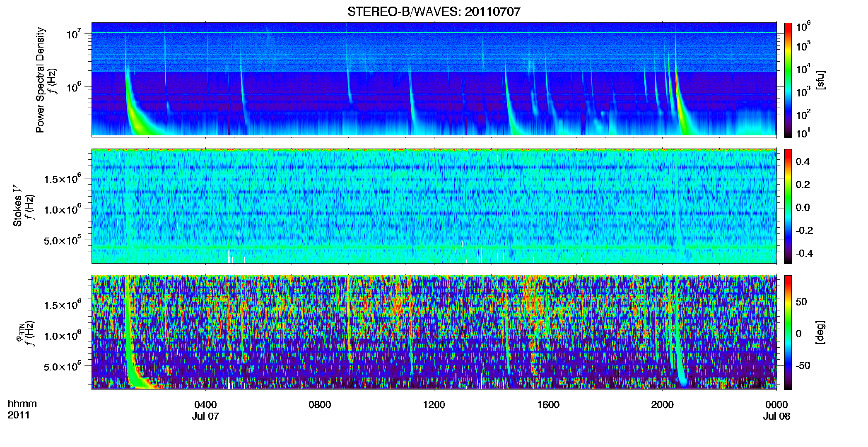Image resolution: width=868 pixels, height=447 pixels.
Task: Click the 0000 time tick label
Action: [x=776, y=405]
